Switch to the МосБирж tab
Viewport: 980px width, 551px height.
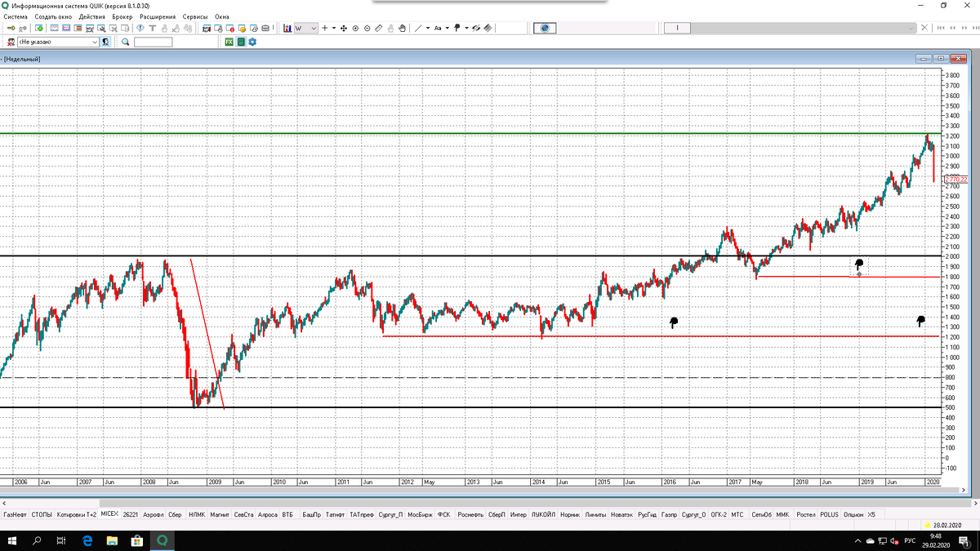coord(421,515)
